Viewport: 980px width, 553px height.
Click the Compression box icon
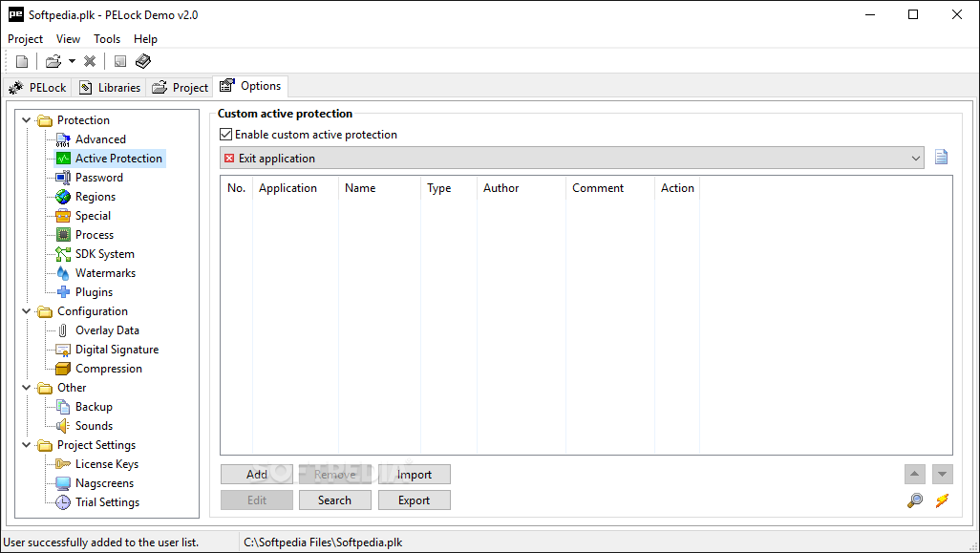point(63,369)
